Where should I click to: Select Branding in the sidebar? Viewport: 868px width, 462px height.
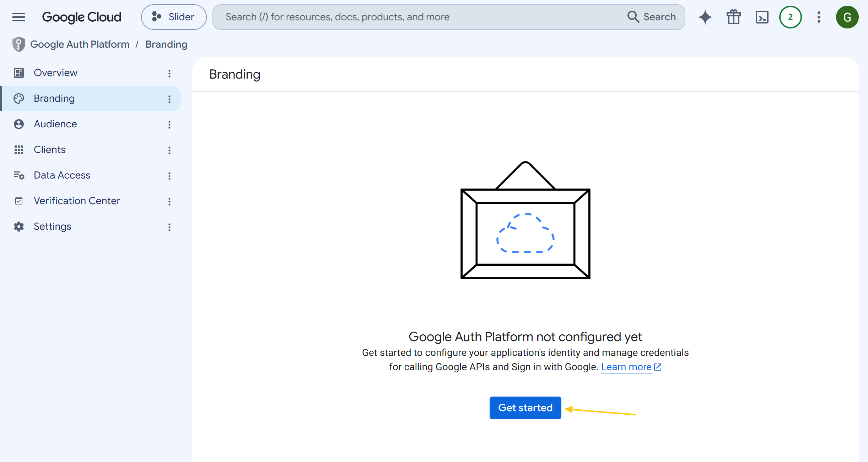point(91,99)
